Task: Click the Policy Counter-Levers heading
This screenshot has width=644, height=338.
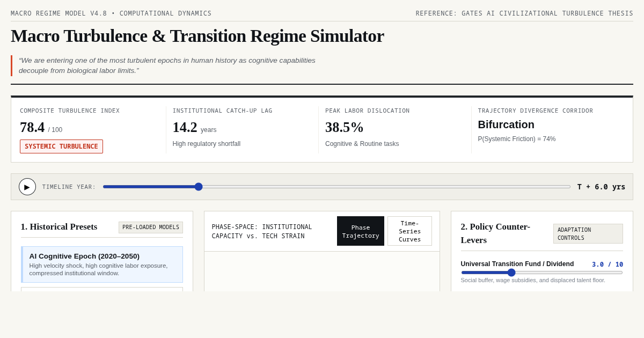Action: (495, 233)
